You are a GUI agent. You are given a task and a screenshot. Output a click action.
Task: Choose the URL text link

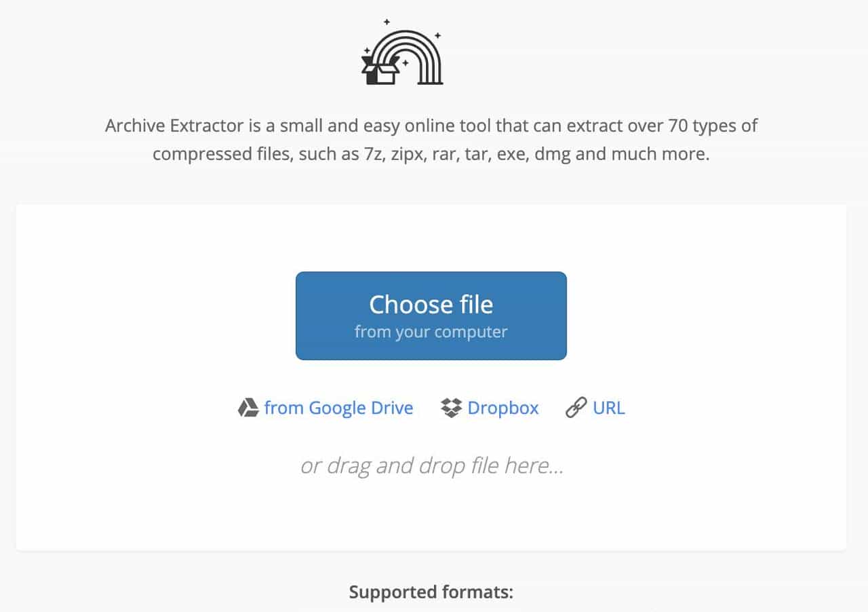tap(608, 408)
